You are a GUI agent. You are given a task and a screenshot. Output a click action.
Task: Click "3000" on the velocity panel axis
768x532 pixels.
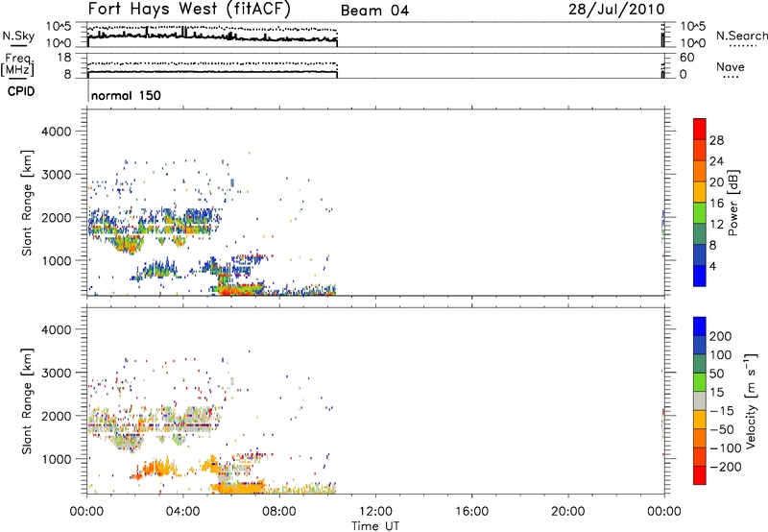57,373
